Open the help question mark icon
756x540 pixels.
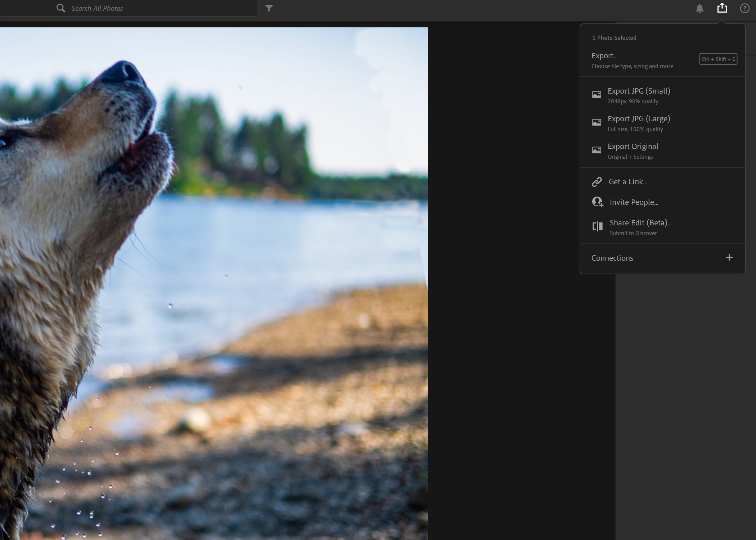click(x=744, y=8)
